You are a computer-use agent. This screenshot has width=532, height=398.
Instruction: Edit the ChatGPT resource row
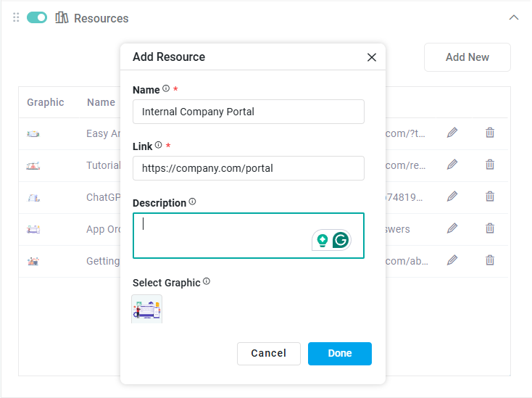tap(452, 196)
